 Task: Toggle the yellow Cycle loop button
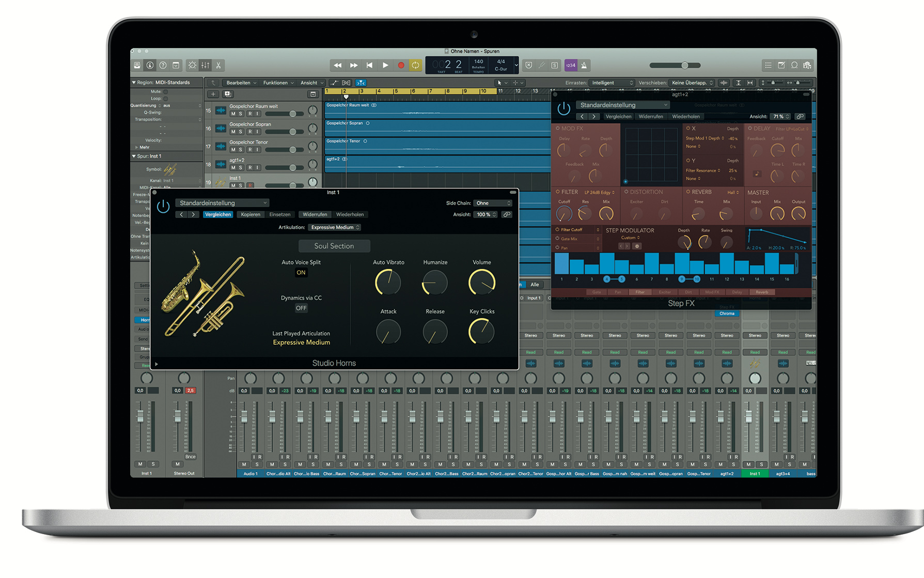415,66
